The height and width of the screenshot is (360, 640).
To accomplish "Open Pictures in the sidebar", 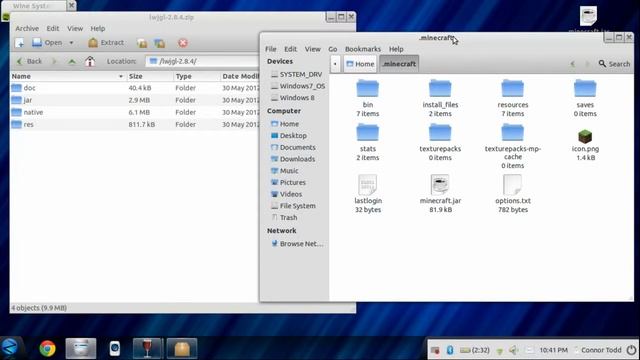I will coord(288,182).
